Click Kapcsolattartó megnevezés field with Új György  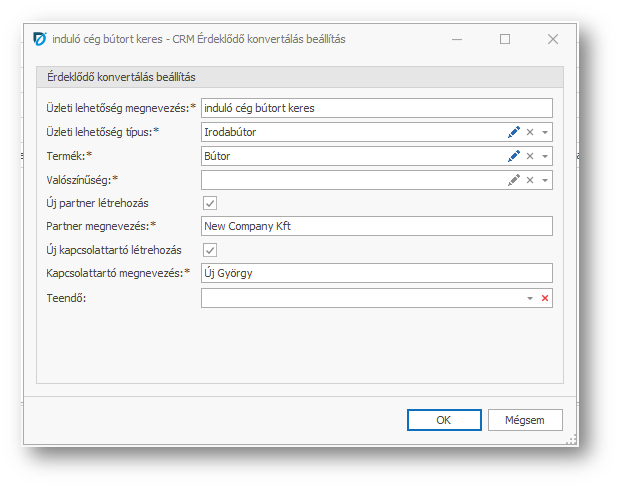(376, 274)
